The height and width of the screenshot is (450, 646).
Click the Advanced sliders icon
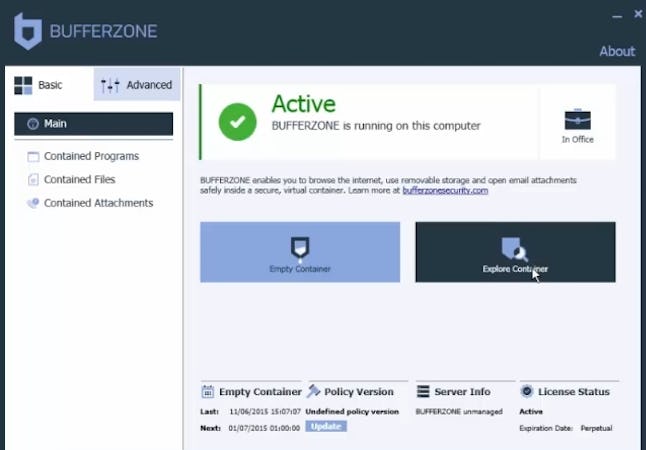click(110, 85)
